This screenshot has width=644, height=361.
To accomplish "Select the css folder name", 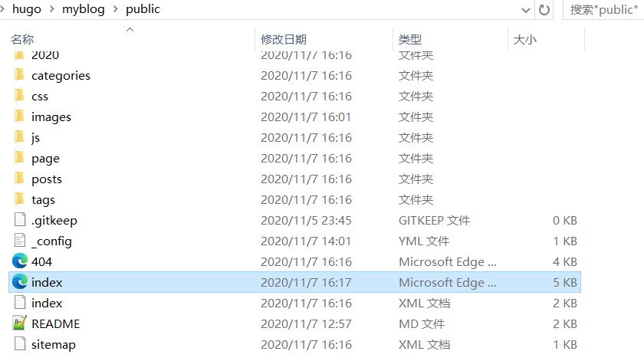I will click(40, 97).
